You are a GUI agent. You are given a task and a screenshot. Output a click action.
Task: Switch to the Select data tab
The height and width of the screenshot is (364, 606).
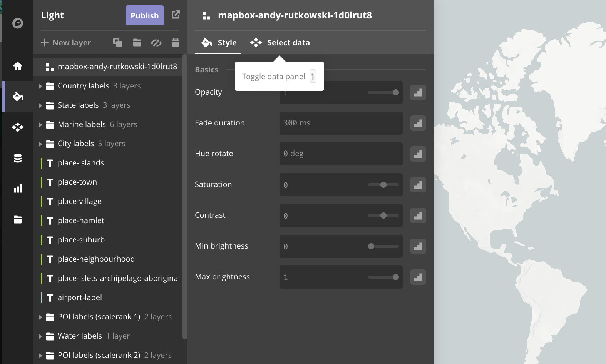click(280, 43)
